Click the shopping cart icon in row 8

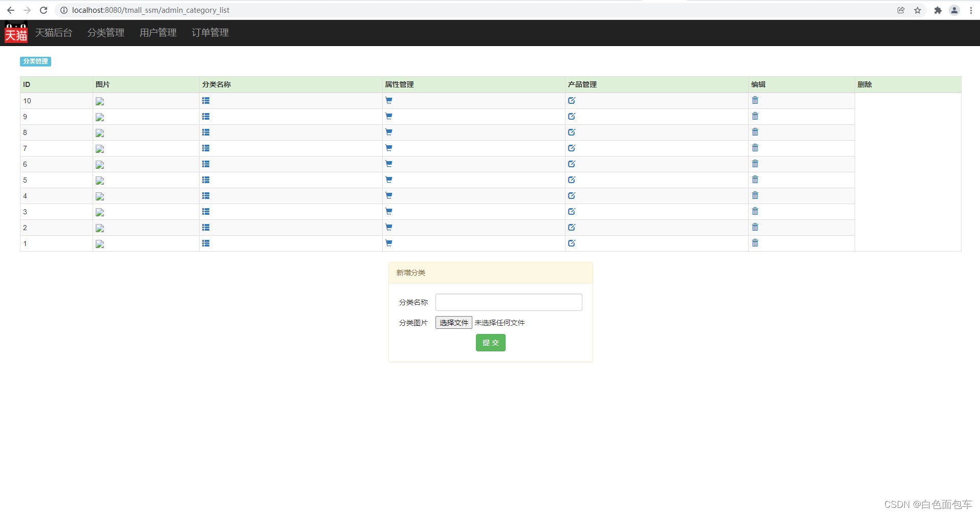pyautogui.click(x=389, y=132)
